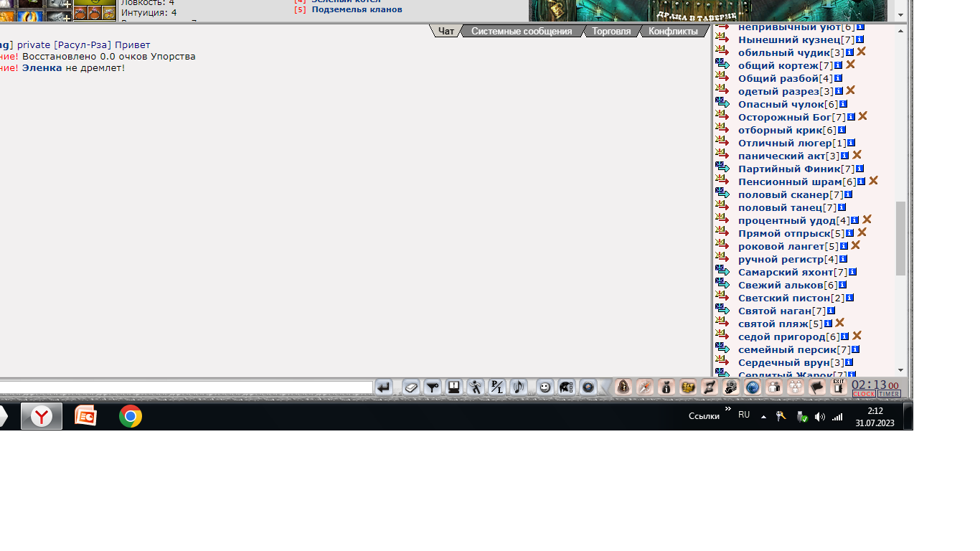The width and height of the screenshot is (980, 551).
Task: Click player name Сердечный врун
Action: tap(783, 362)
